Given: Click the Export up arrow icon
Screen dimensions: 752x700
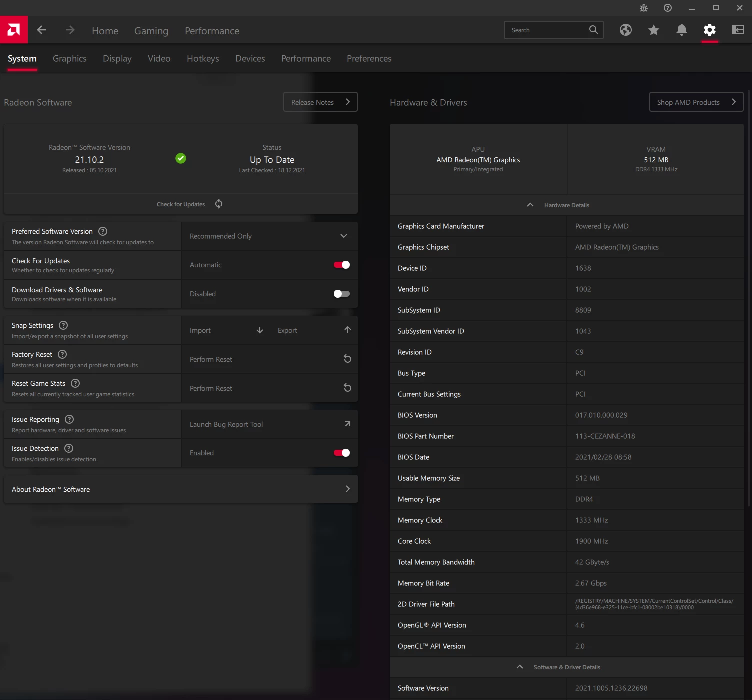Looking at the screenshot, I should coord(348,330).
